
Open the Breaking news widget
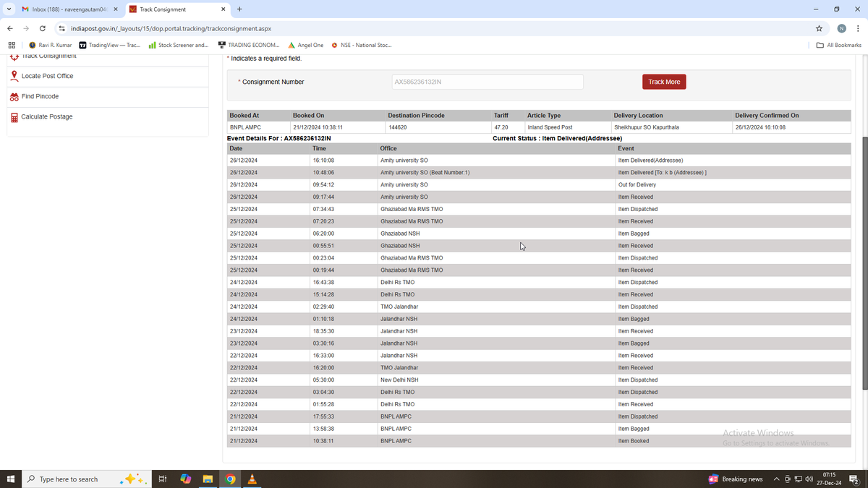(736, 479)
